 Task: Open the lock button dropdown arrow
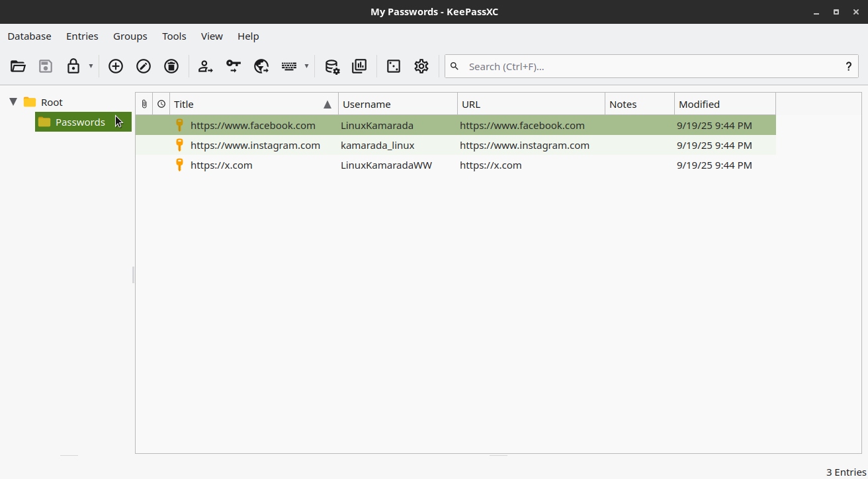click(91, 66)
